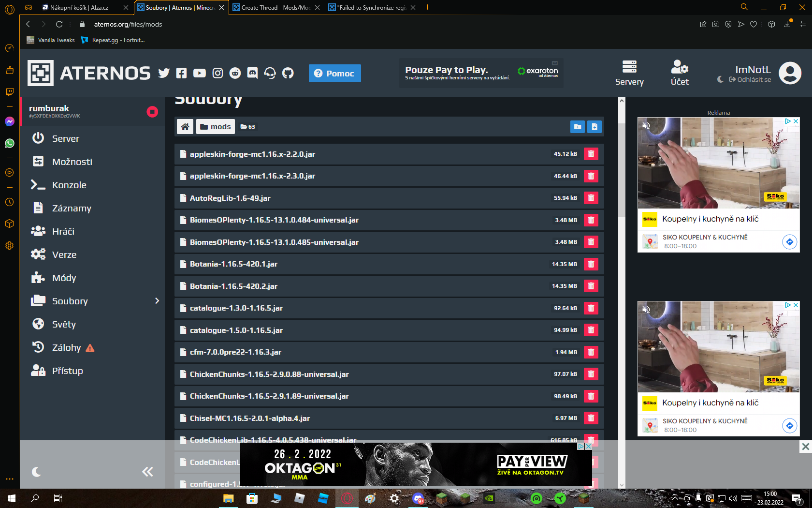Screen dimensions: 812x508
Task: Open a new browser tab
Action: (x=427, y=7)
